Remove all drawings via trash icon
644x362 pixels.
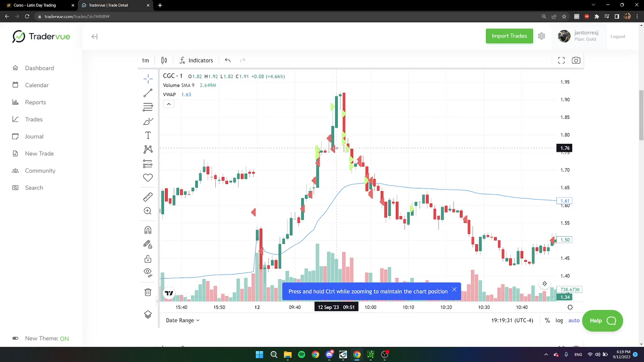tap(148, 292)
